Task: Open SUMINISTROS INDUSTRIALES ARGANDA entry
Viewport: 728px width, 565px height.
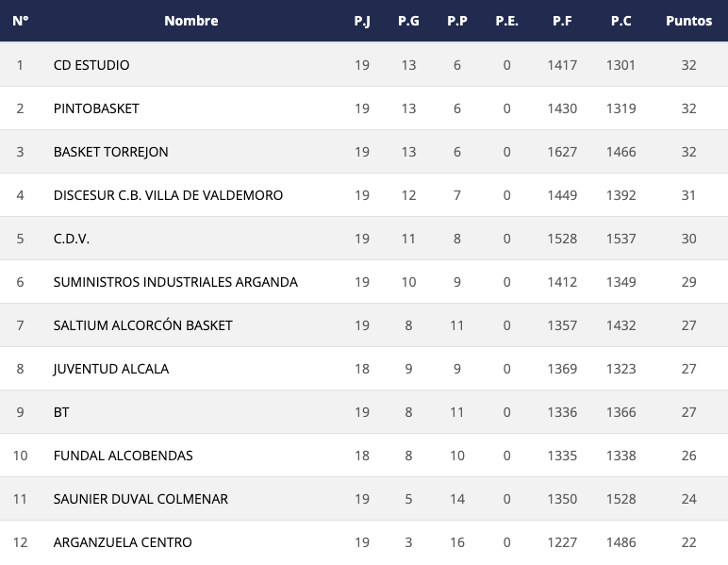Action: [175, 282]
